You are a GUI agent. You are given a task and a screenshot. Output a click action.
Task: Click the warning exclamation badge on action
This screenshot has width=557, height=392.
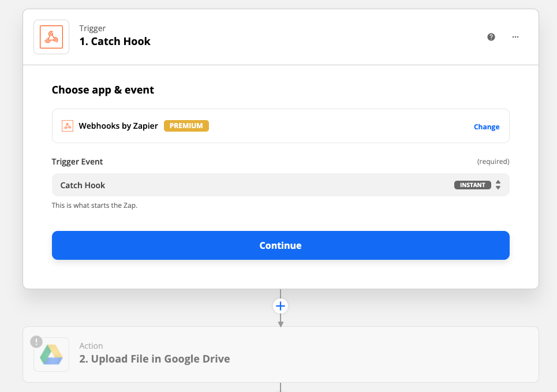coord(36,342)
